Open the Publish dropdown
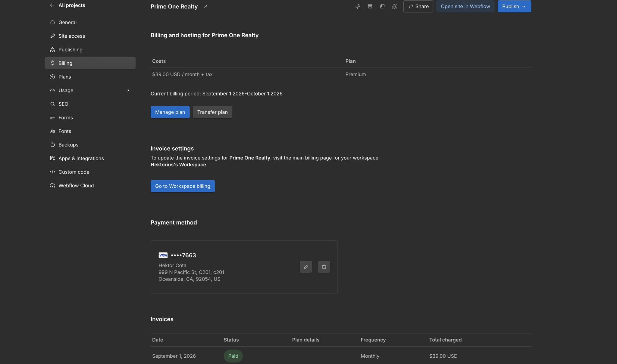 click(514, 6)
